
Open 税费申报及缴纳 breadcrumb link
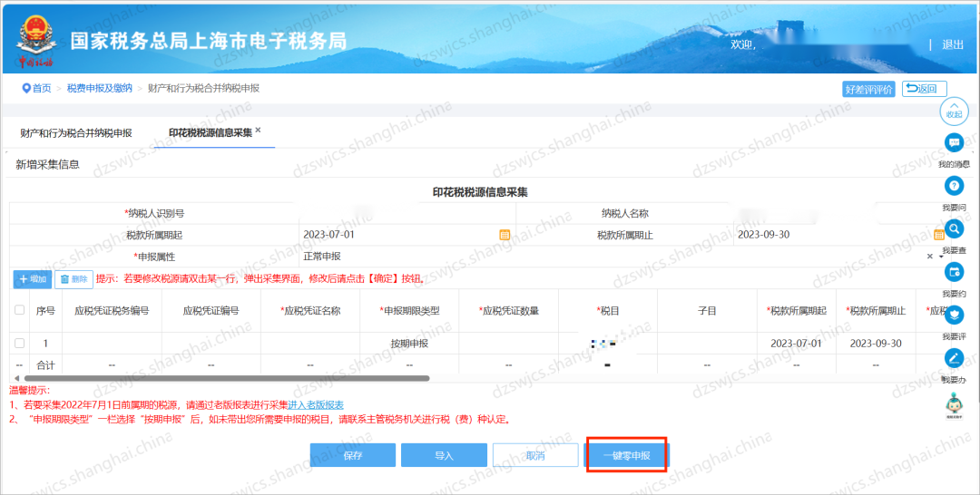(x=100, y=89)
